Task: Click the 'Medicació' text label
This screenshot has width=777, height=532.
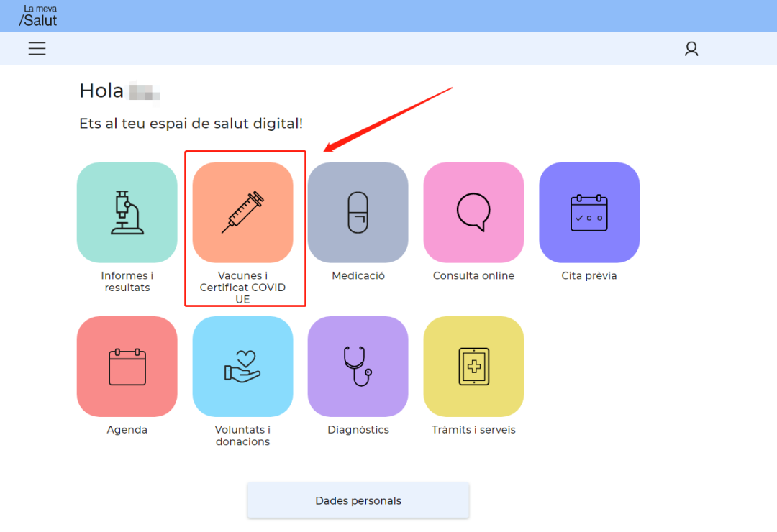Action: pos(358,275)
